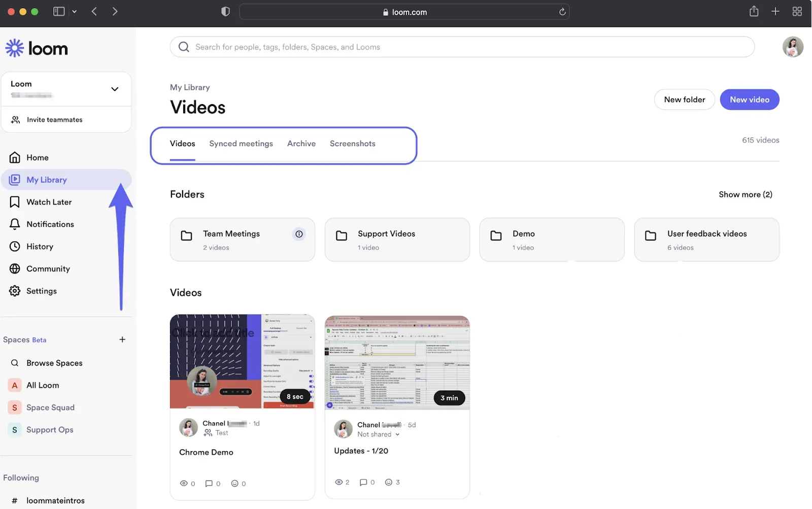Open the Watch Later bookmark icon

click(15, 202)
